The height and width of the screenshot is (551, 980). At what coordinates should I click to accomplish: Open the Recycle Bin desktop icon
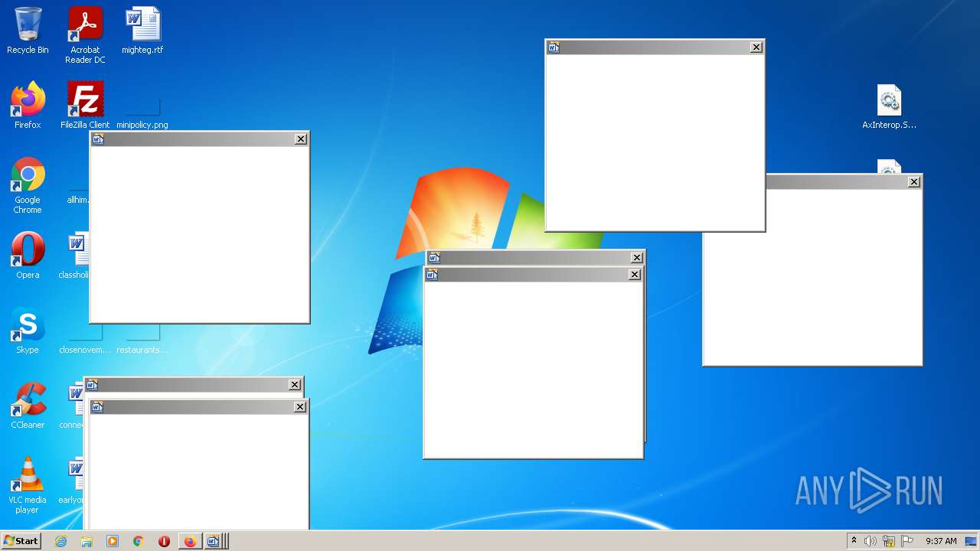click(x=28, y=31)
